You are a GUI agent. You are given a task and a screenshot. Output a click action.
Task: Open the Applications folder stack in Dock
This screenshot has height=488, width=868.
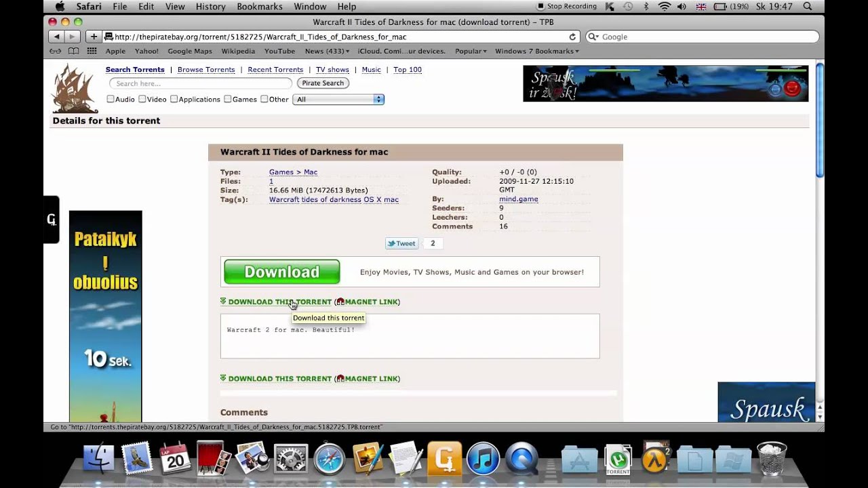(x=578, y=459)
